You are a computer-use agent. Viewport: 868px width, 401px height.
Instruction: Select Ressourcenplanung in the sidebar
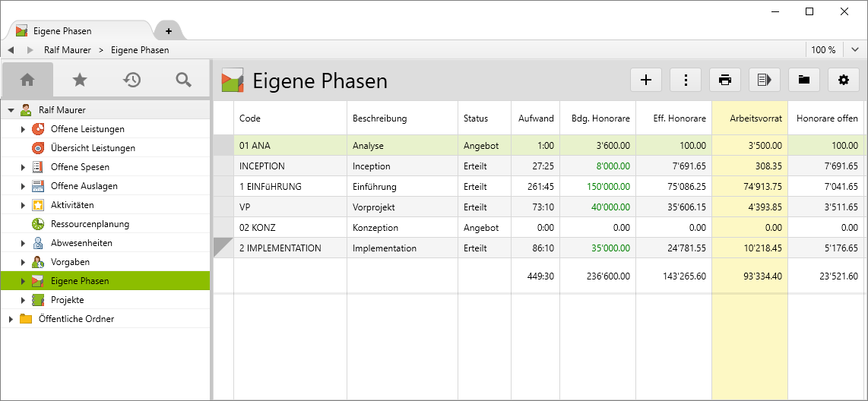point(90,224)
